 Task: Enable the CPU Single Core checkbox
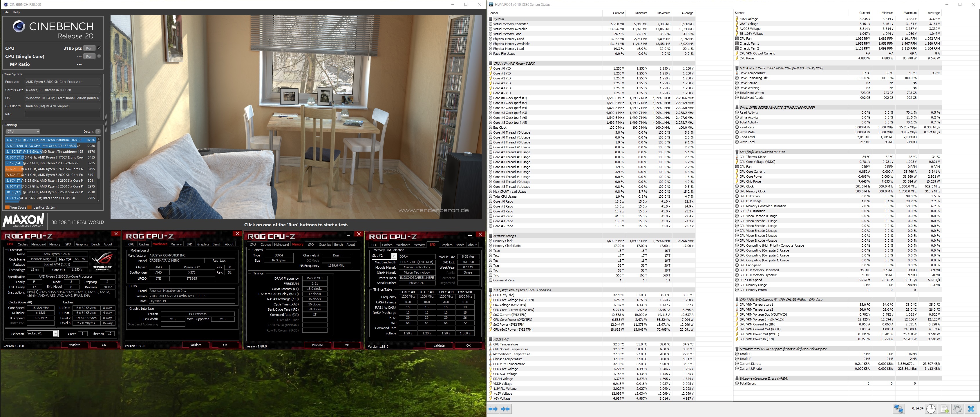tap(99, 56)
